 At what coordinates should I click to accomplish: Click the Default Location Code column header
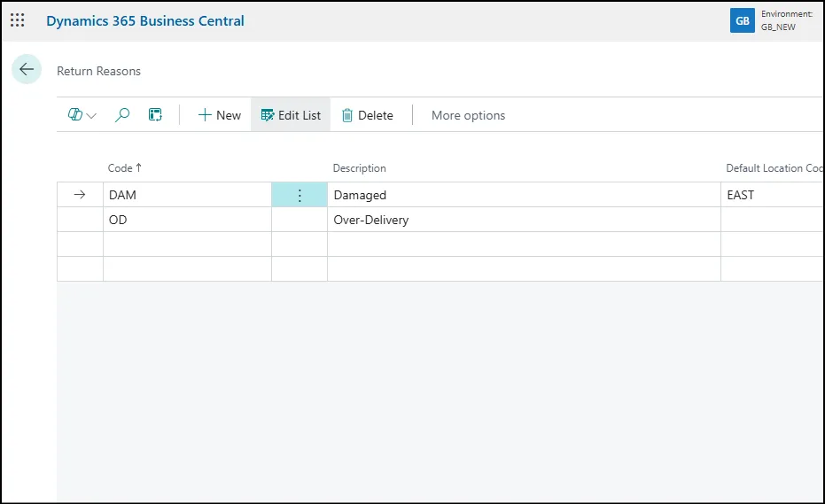[774, 167]
